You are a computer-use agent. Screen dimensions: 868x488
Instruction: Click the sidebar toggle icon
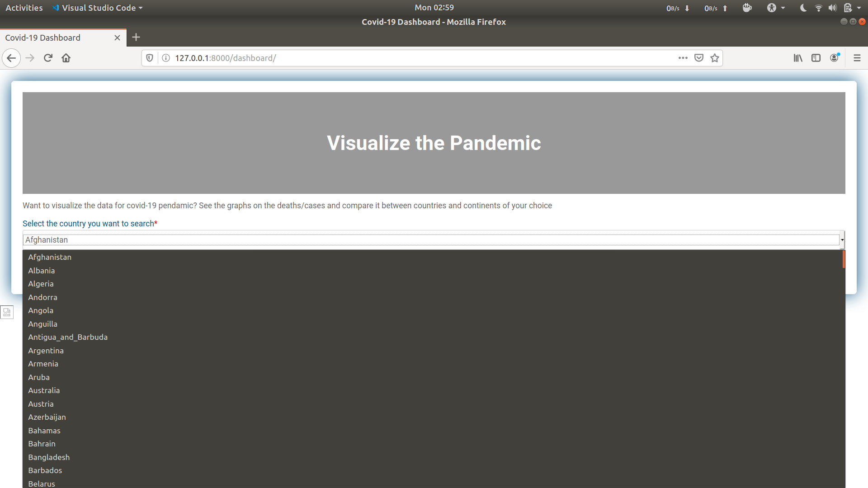[x=816, y=58]
